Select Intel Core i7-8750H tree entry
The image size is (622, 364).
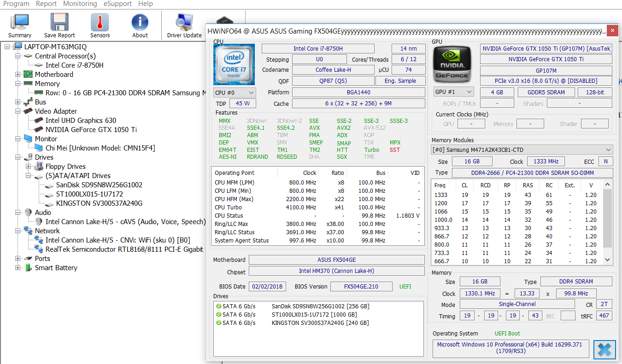[74, 65]
